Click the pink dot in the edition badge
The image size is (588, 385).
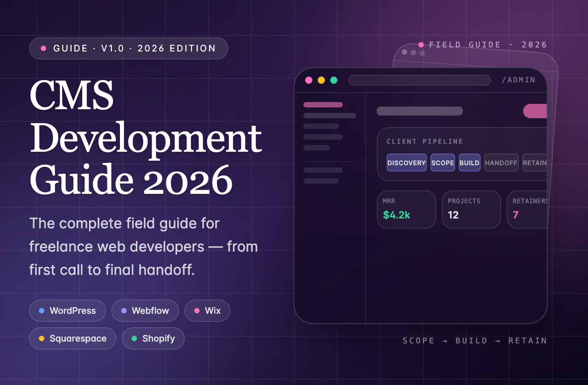pos(43,48)
